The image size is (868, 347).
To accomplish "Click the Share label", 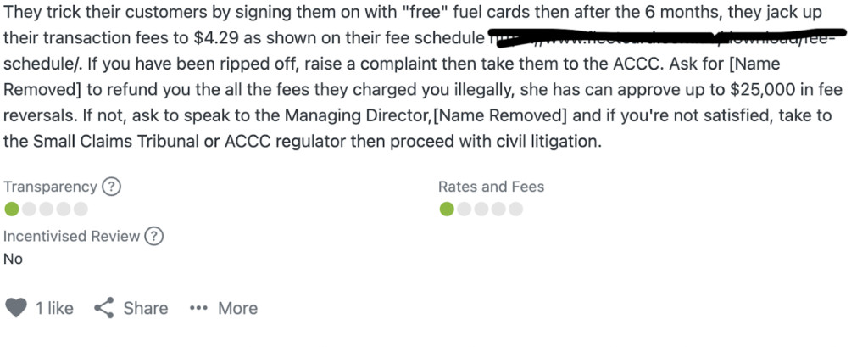I will [x=146, y=308].
